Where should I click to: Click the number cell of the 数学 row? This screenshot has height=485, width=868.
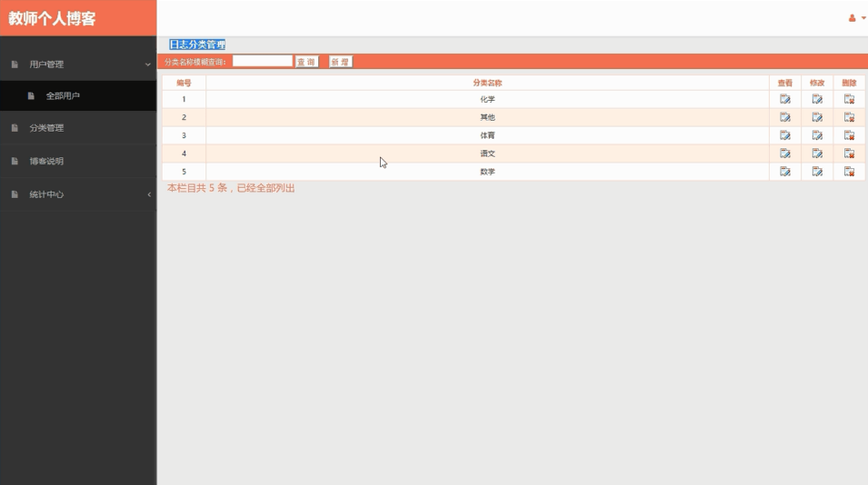pyautogui.click(x=184, y=172)
